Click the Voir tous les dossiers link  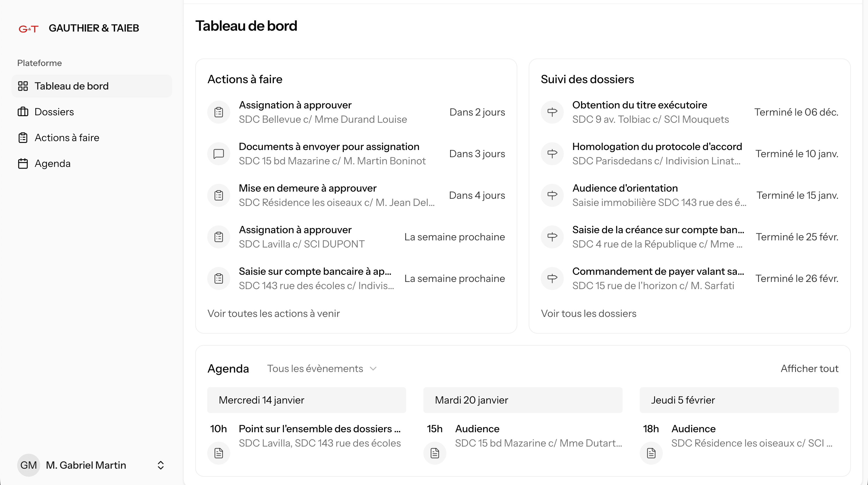[x=588, y=313]
